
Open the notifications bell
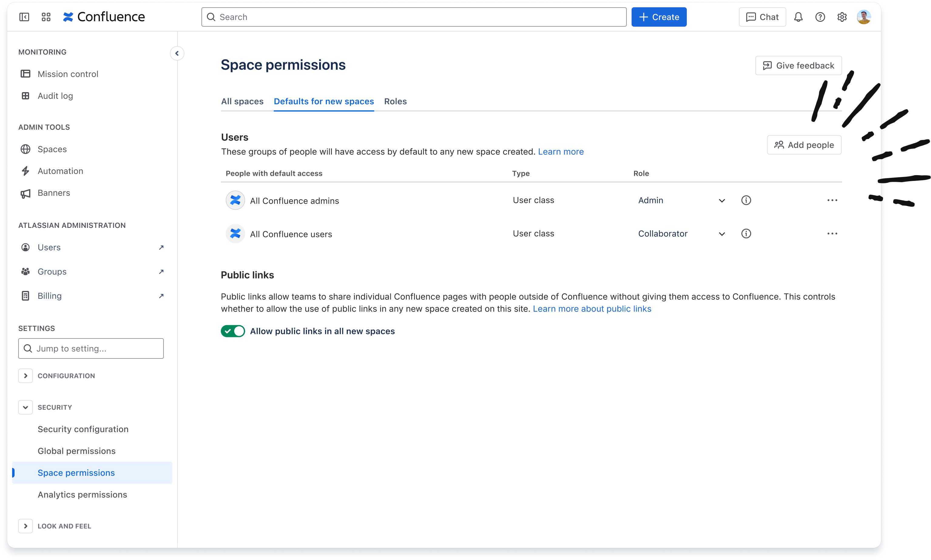[798, 17]
